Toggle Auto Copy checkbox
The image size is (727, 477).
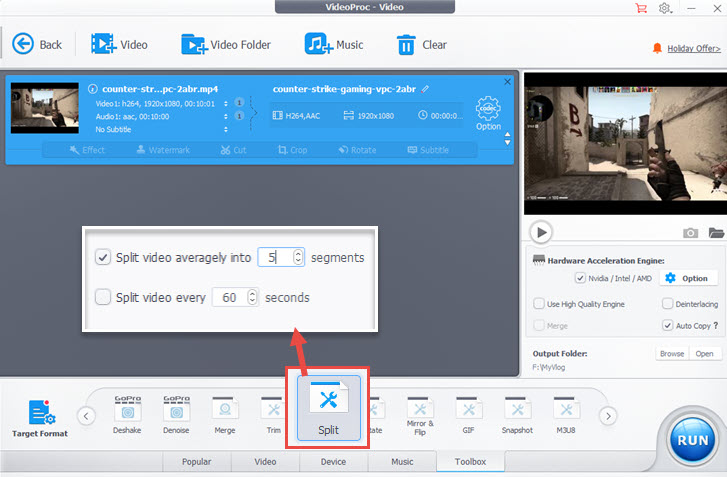click(x=667, y=325)
